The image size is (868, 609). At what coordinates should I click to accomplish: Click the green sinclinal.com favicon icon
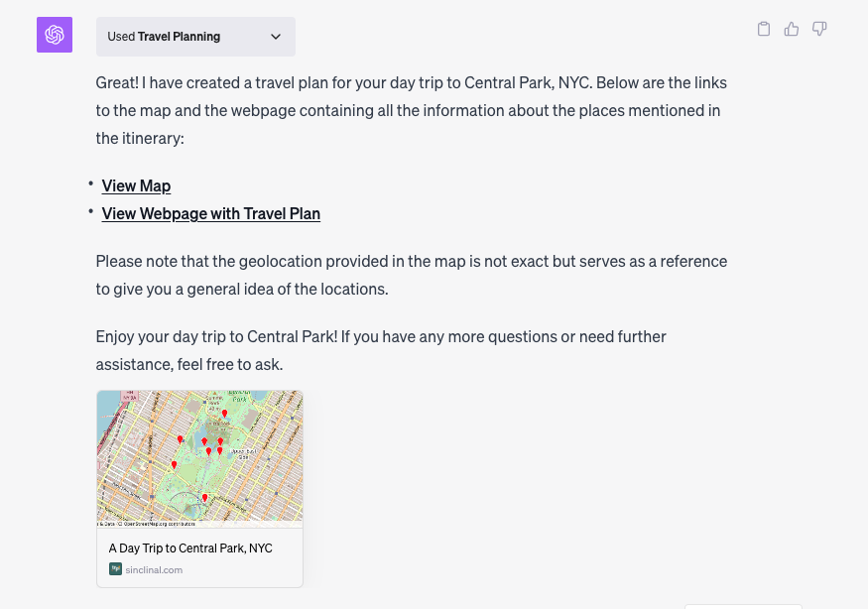pos(115,569)
